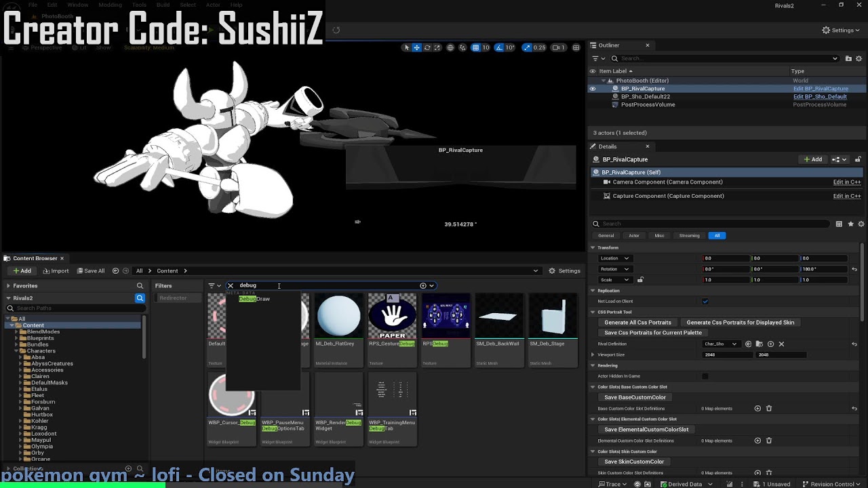Show only favorites star icon in Details
Viewport: 868px width, 488px height.
(x=850, y=224)
